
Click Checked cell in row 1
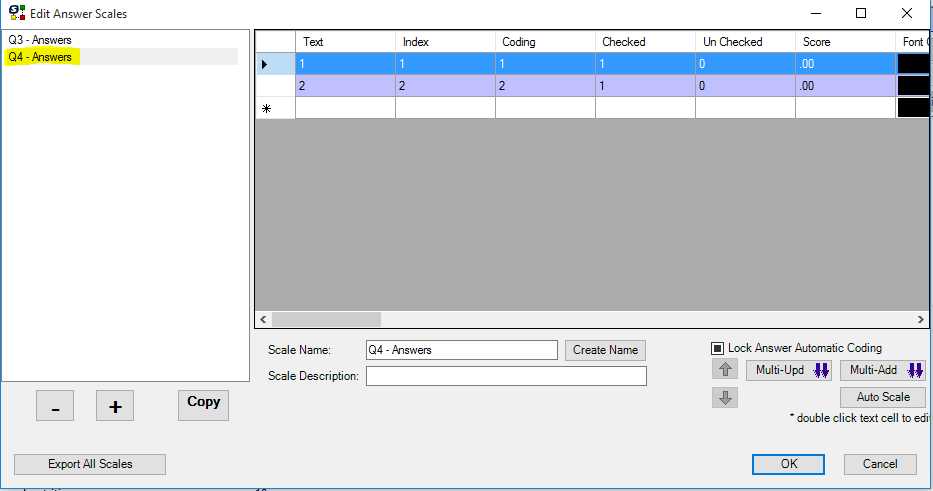coord(645,64)
